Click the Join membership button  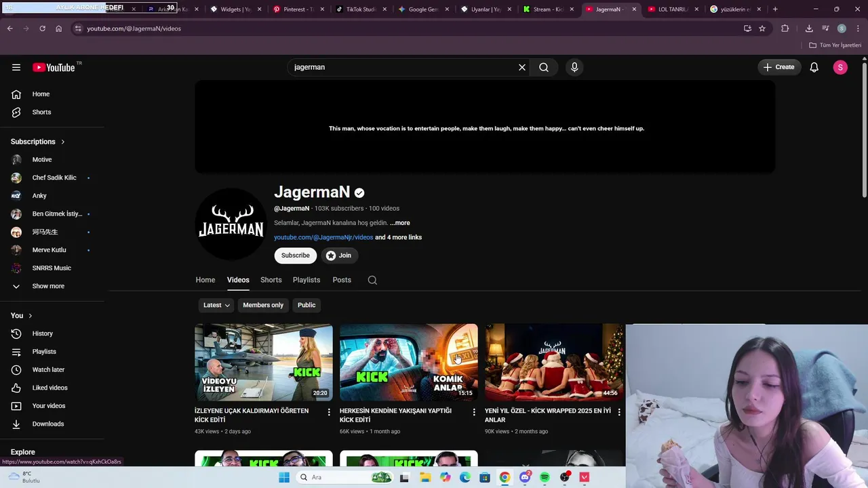(x=339, y=256)
